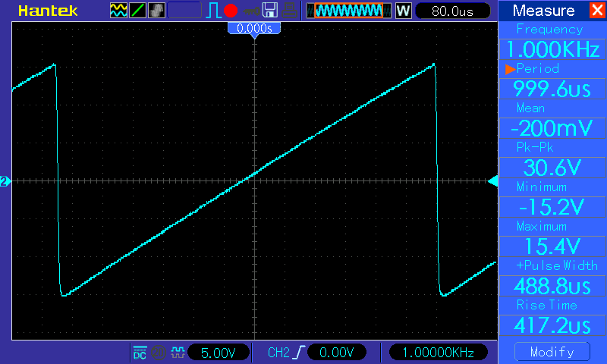
Task: Click the Modify button
Action: pos(552,352)
